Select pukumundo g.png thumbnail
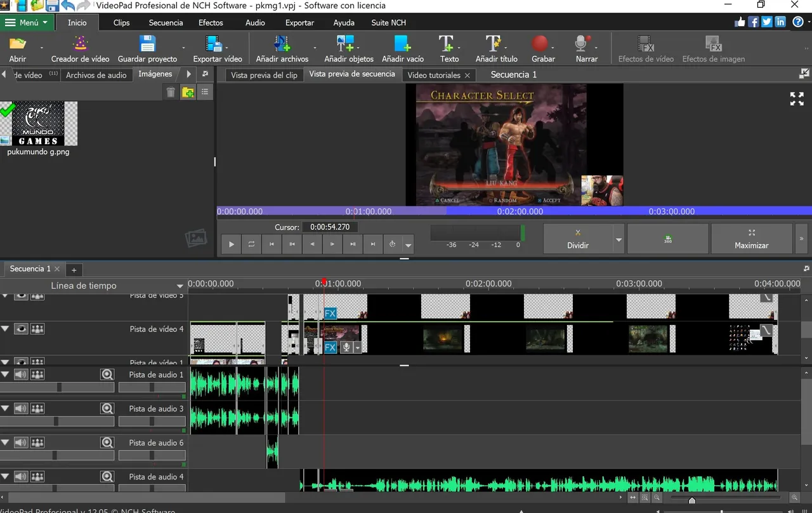Viewport: 812px width, 513px height. tap(39, 124)
